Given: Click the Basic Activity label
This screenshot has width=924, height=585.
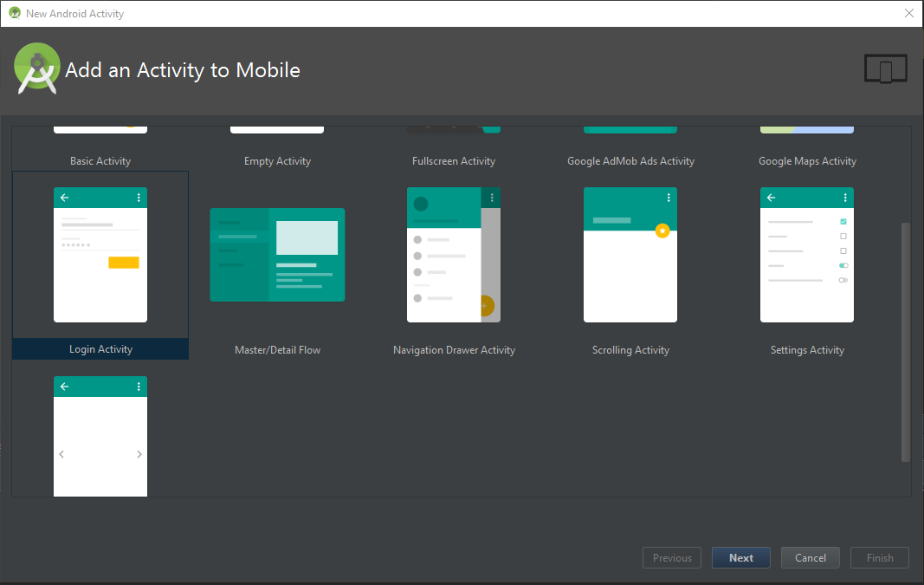Looking at the screenshot, I should 100,161.
